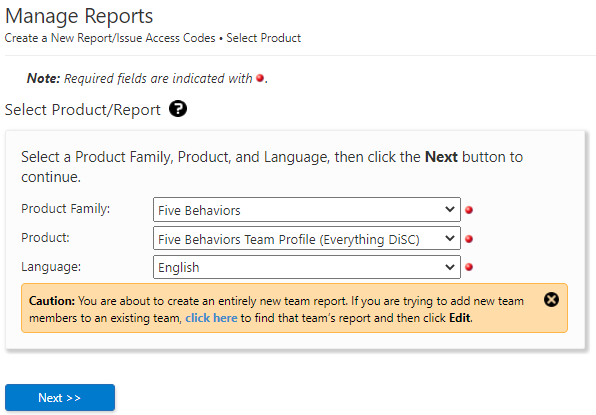Click the Next >> button
596x415 pixels.
(x=60, y=398)
